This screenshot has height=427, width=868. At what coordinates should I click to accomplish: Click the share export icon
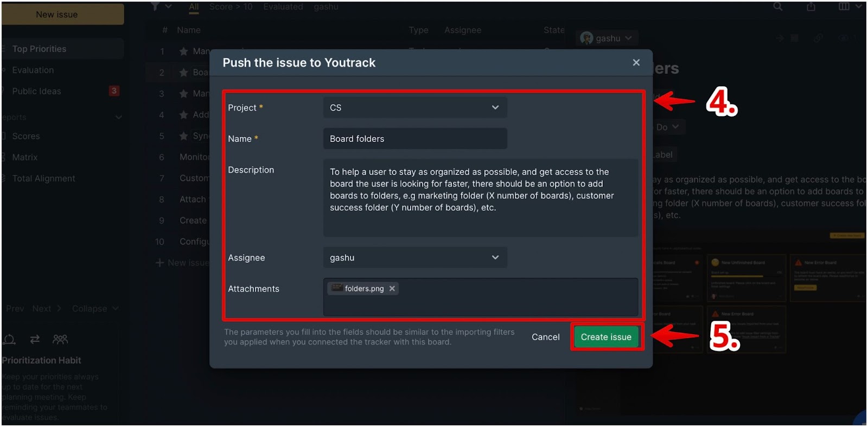(811, 7)
